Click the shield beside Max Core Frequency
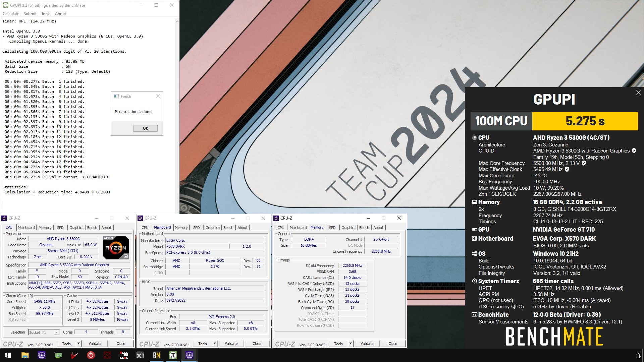644x362 pixels. (x=584, y=163)
